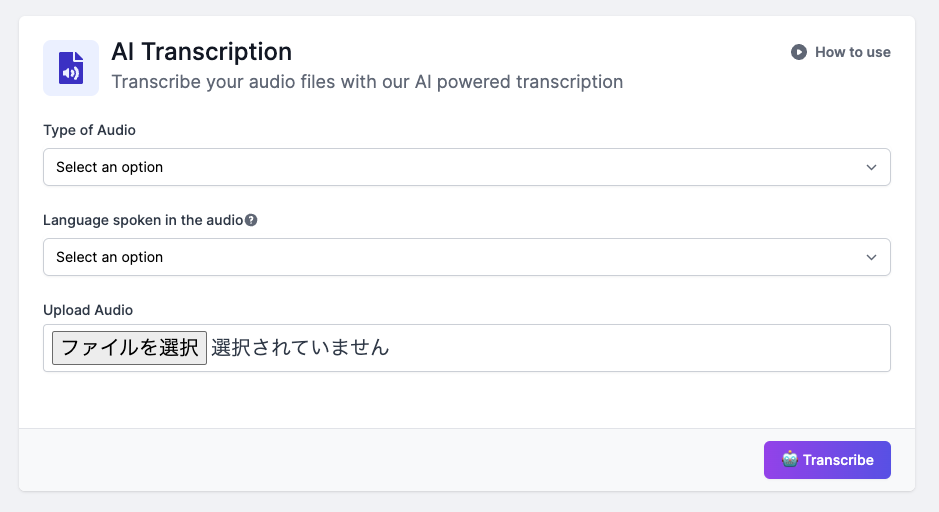Click the question mark help icon

pyautogui.click(x=251, y=220)
